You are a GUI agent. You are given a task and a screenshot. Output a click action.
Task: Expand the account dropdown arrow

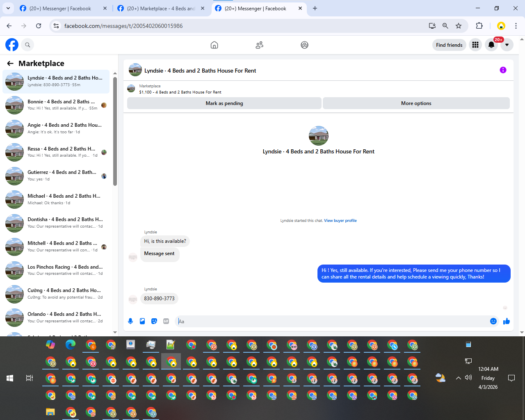507,45
